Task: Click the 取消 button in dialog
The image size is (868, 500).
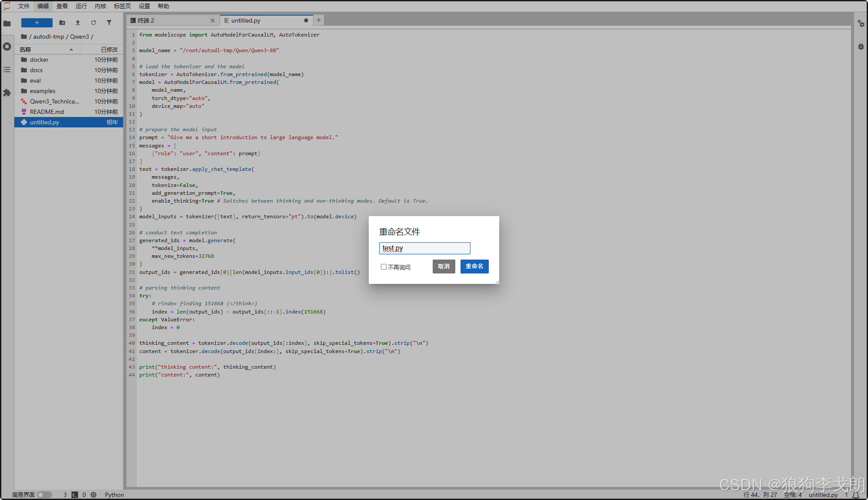Action: (444, 267)
